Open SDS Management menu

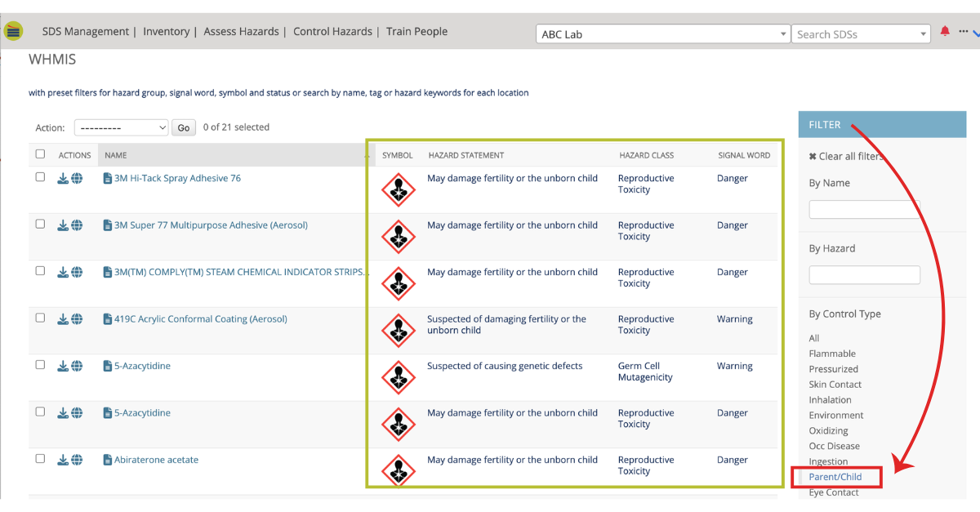(86, 31)
